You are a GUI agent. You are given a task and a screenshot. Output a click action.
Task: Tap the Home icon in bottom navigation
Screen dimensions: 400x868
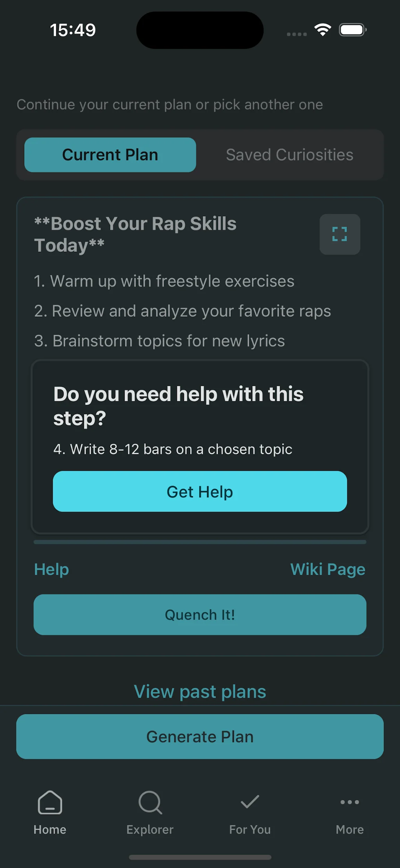tap(50, 802)
